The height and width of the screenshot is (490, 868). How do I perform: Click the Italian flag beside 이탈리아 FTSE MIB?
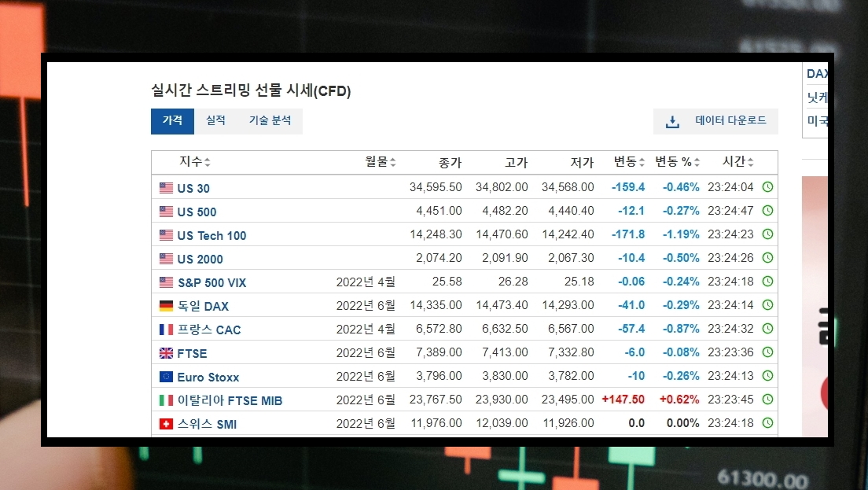click(166, 400)
